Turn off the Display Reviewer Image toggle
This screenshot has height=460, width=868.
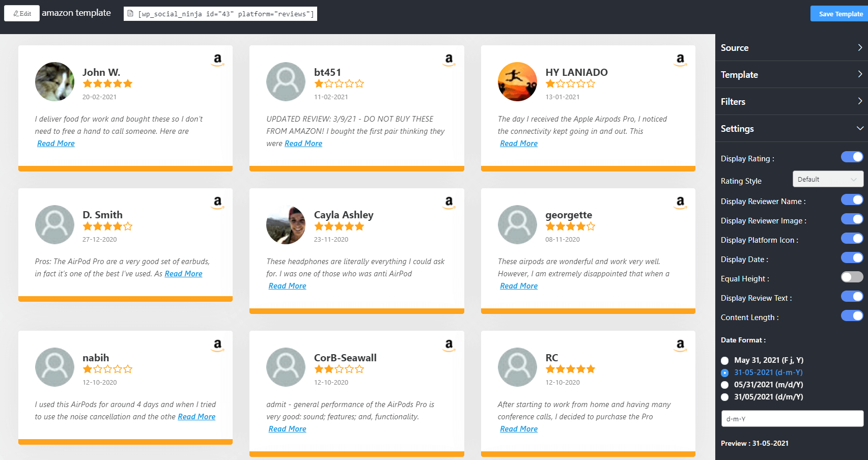click(x=851, y=219)
